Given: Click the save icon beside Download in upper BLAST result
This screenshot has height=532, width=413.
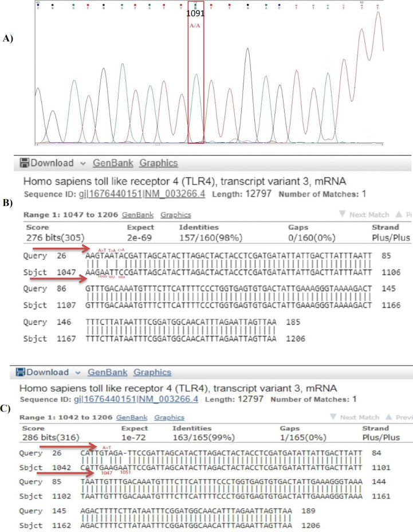Looking at the screenshot, I should point(24,162).
